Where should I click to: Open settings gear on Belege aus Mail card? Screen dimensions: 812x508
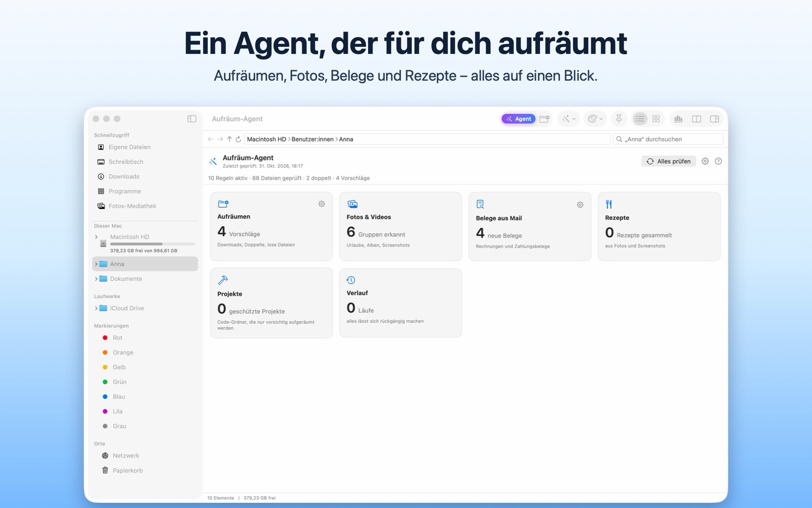pyautogui.click(x=580, y=205)
